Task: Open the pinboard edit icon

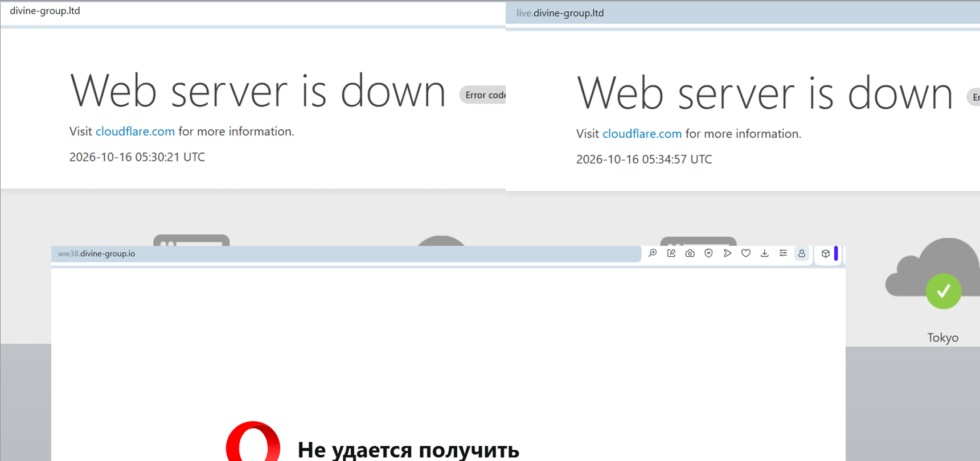Action: [671, 253]
